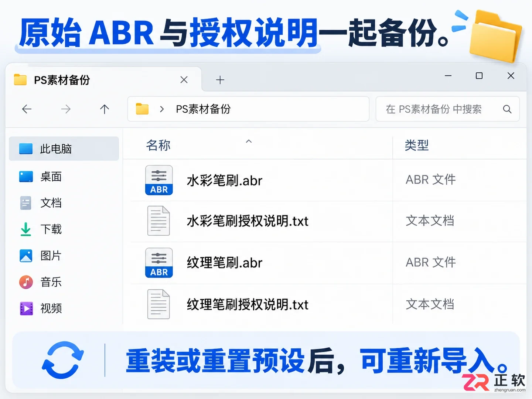Open 桌面 in the sidebar

click(64, 177)
